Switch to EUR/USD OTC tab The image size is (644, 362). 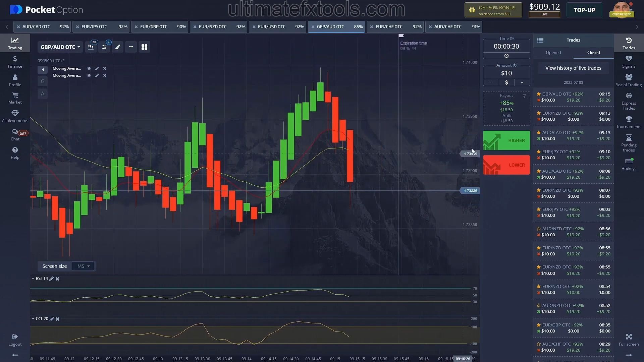(277, 27)
